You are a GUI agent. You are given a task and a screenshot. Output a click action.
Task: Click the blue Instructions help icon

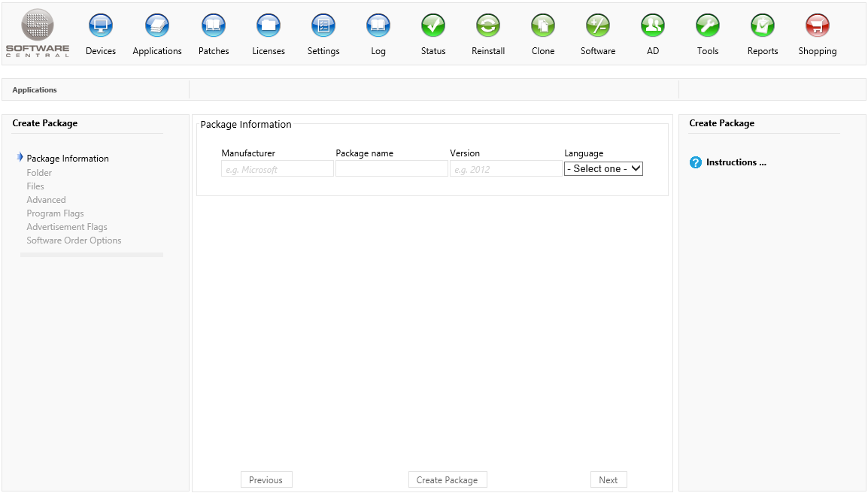tap(696, 162)
